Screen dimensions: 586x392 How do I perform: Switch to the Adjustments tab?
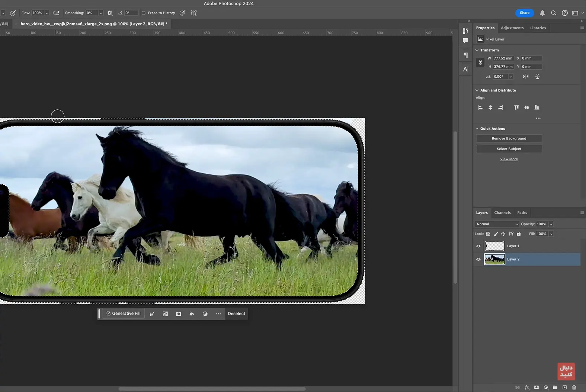512,28
